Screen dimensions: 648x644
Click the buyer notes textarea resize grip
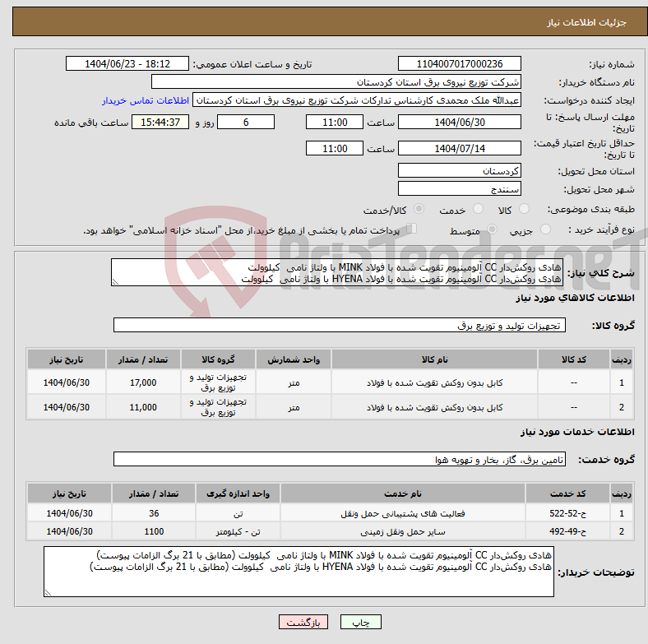coord(48,593)
